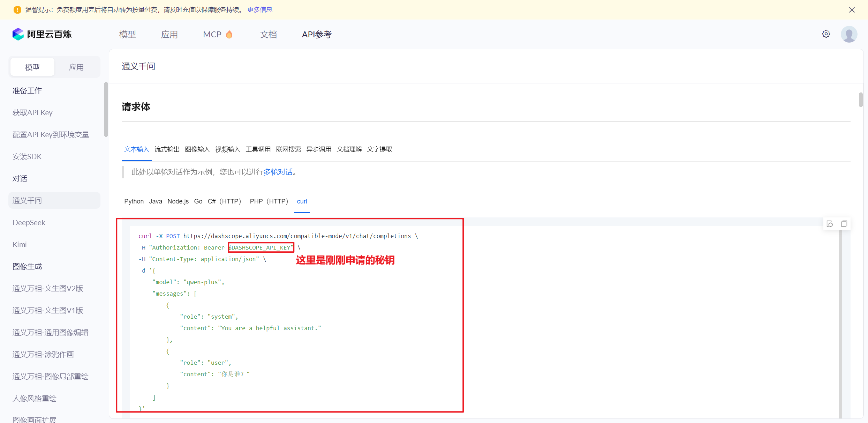Open the 文档 top menu
The width and height of the screenshot is (868, 423).
point(268,35)
